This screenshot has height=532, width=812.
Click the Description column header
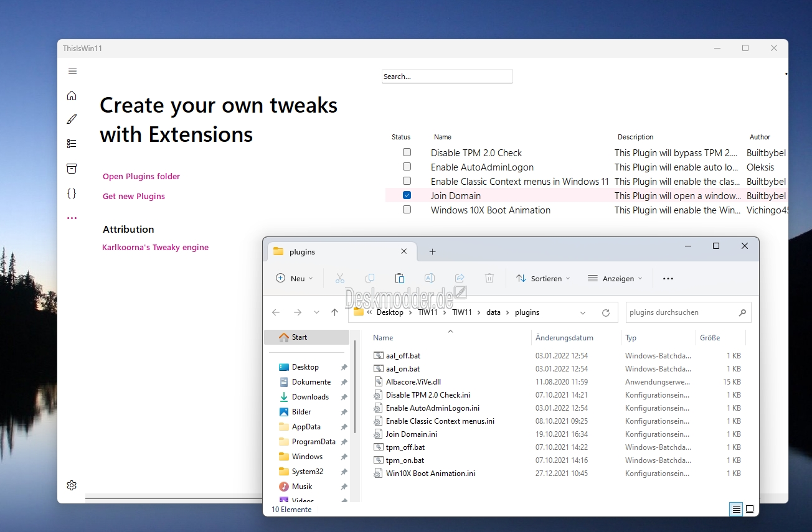pyautogui.click(x=635, y=137)
